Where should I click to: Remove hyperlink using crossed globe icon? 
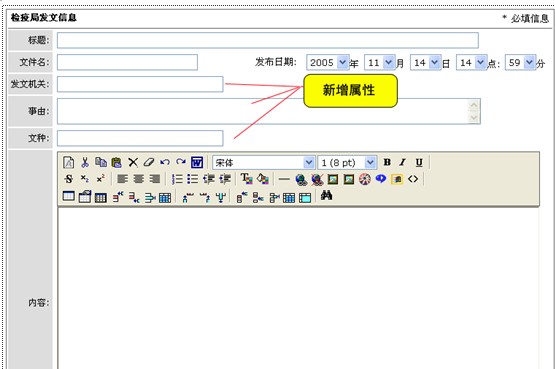317,179
